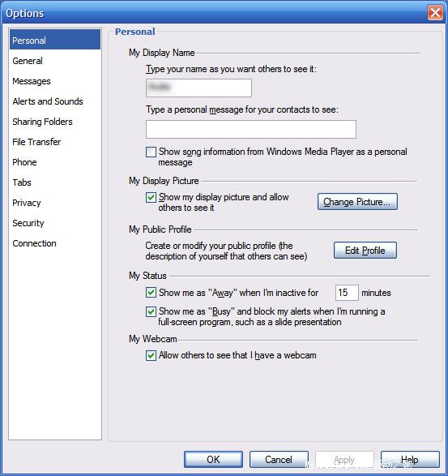448x476 pixels.
Task: Click the Edit Profile button
Action: [x=365, y=250]
